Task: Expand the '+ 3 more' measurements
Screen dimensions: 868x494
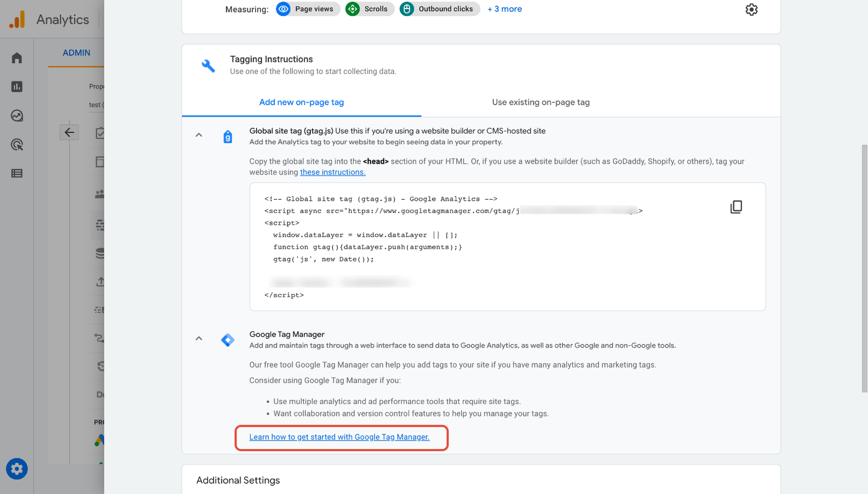Action: point(505,9)
